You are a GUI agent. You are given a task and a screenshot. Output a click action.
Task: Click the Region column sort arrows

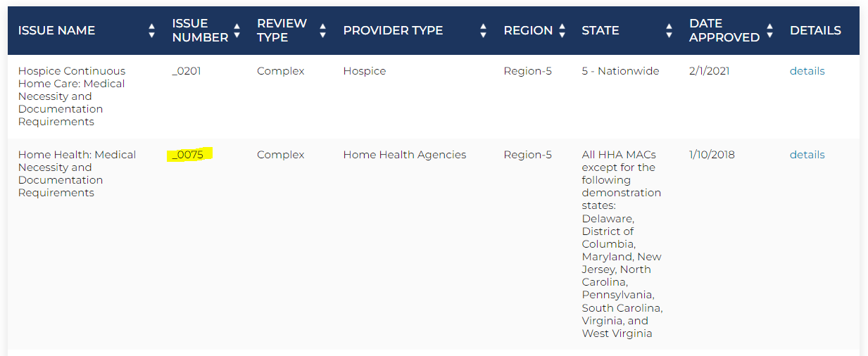pos(562,31)
